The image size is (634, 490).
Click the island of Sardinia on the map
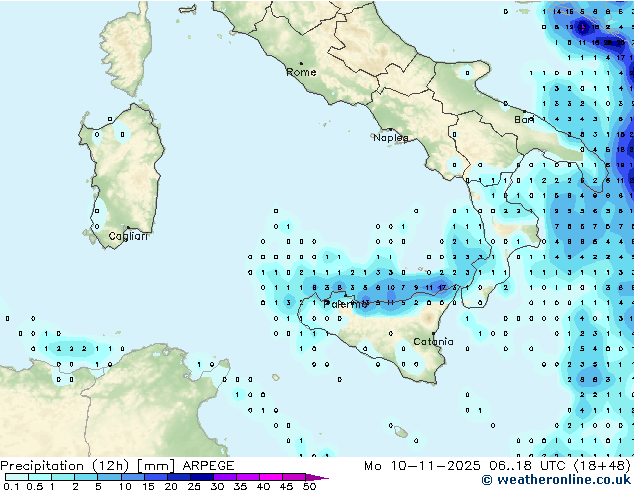coord(123,174)
